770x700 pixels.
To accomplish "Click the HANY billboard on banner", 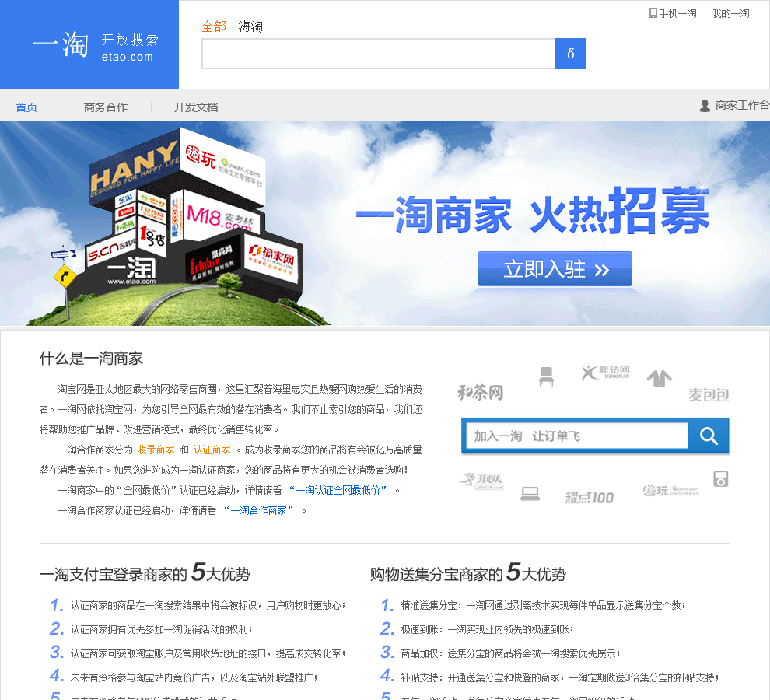I will coord(135,168).
